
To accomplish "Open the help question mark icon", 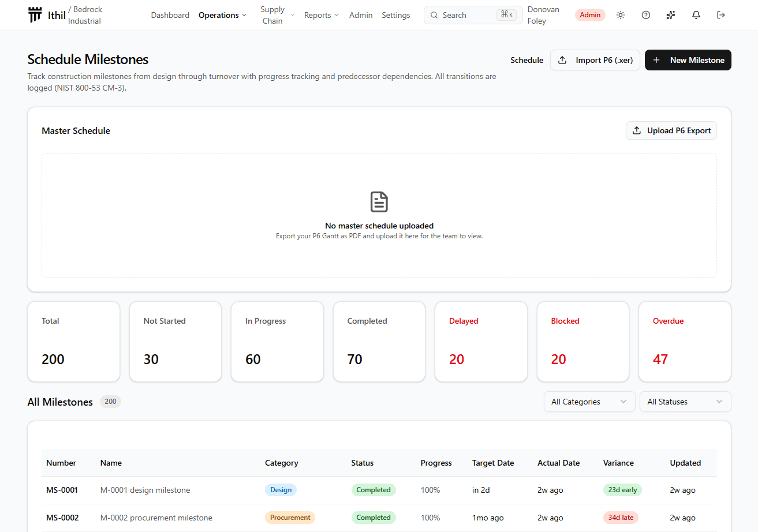I will pyautogui.click(x=646, y=15).
